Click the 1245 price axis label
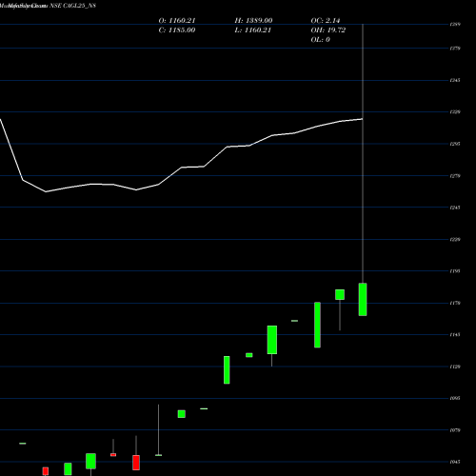 tap(455, 208)
